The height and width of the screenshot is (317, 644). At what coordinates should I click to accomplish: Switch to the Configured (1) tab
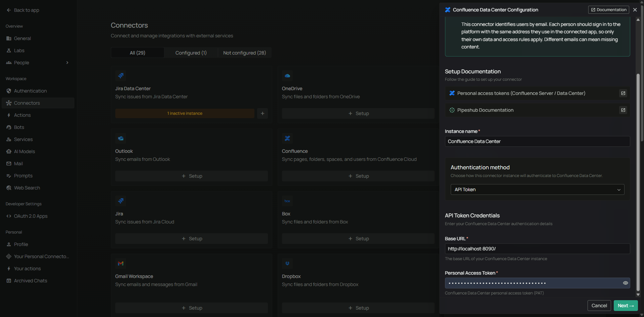pyautogui.click(x=191, y=53)
